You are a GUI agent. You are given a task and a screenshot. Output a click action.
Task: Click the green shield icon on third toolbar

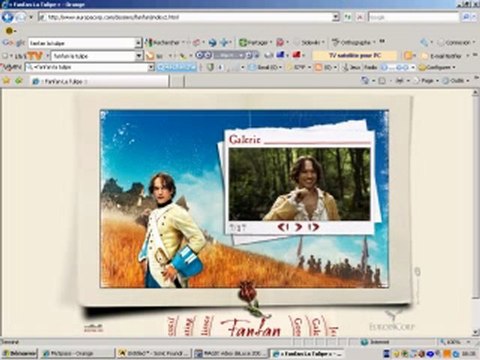click(210, 67)
